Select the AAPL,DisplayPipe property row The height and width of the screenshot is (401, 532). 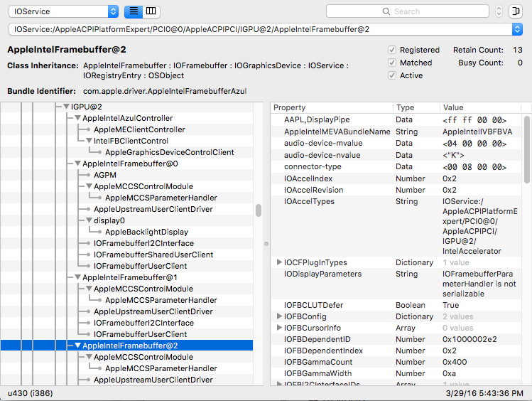(396, 120)
